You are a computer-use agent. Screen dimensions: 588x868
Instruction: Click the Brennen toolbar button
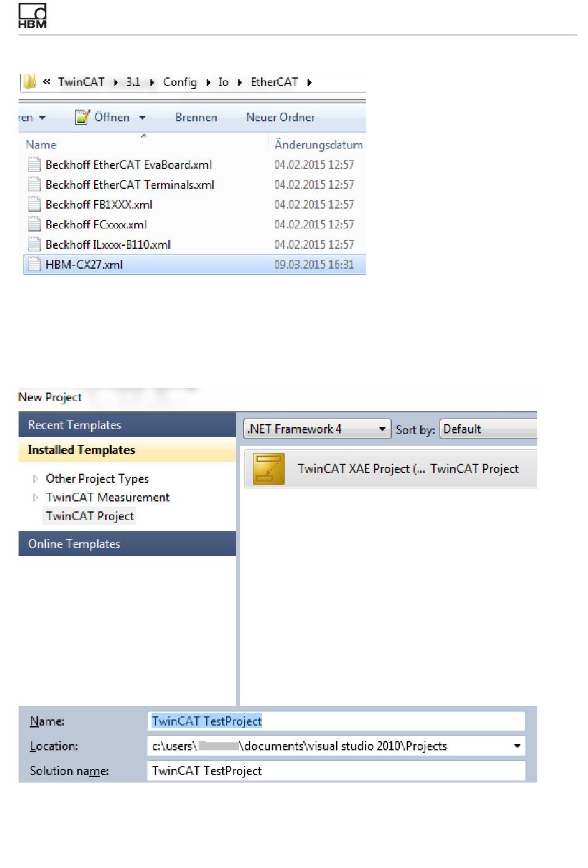(196, 118)
